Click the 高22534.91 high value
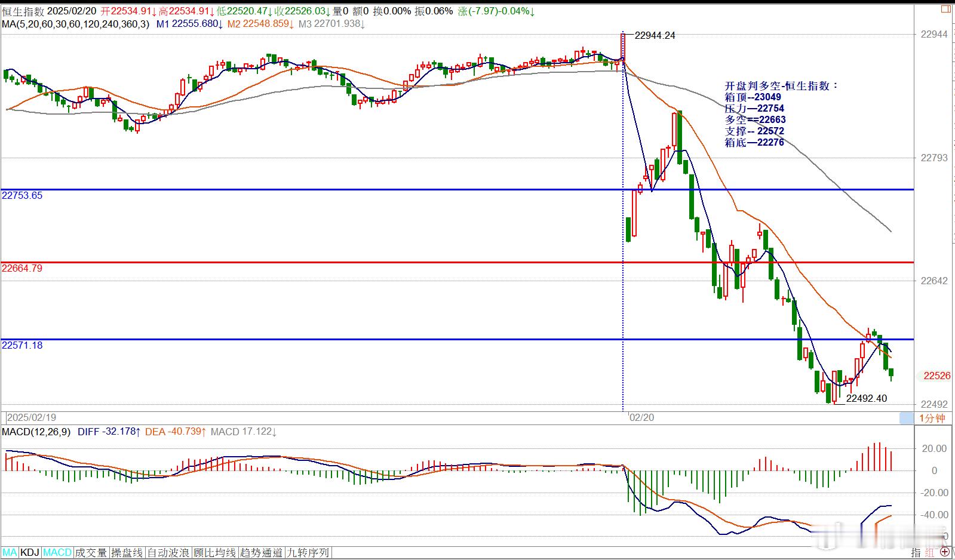The width and height of the screenshot is (955, 560). click(187, 11)
